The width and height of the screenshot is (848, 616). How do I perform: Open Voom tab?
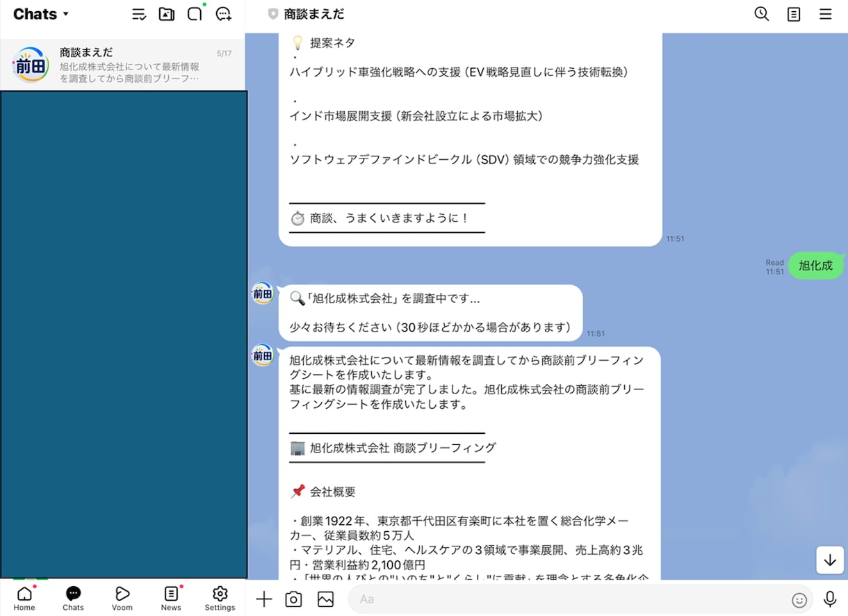[122, 599]
